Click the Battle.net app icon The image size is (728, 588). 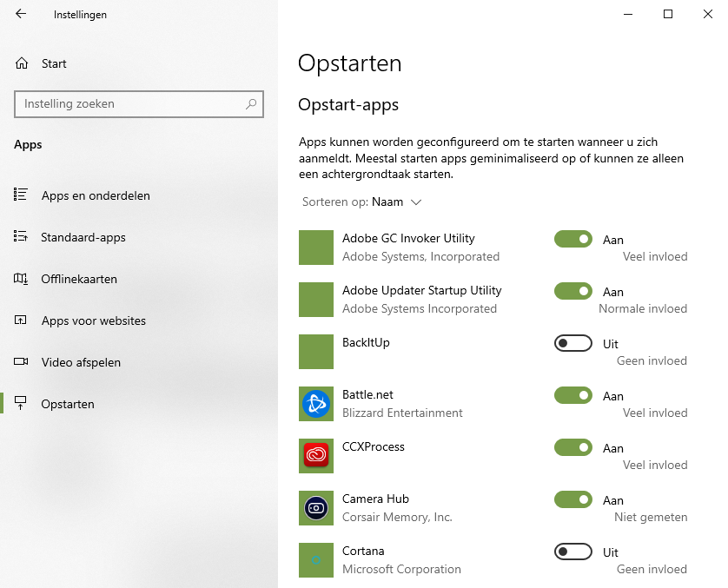click(316, 404)
